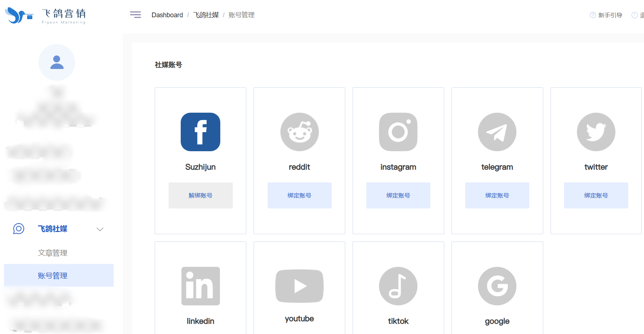Click the Facebook icon for Suzhijun
This screenshot has height=334, width=644.
pyautogui.click(x=200, y=132)
